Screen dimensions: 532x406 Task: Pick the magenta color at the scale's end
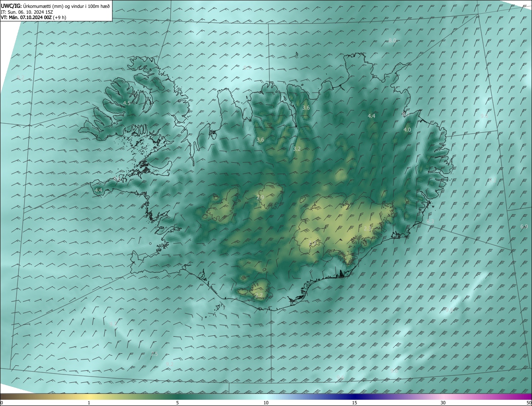click(x=528, y=396)
